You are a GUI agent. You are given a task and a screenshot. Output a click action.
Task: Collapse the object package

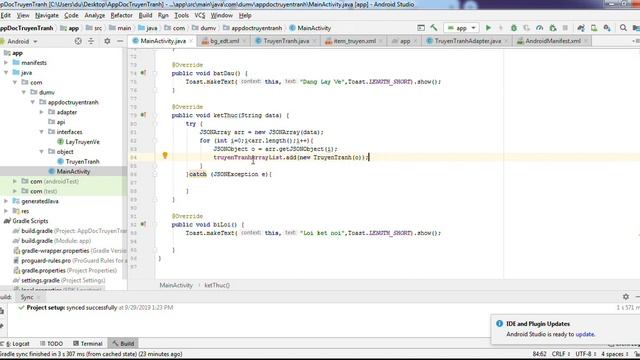click(42, 152)
